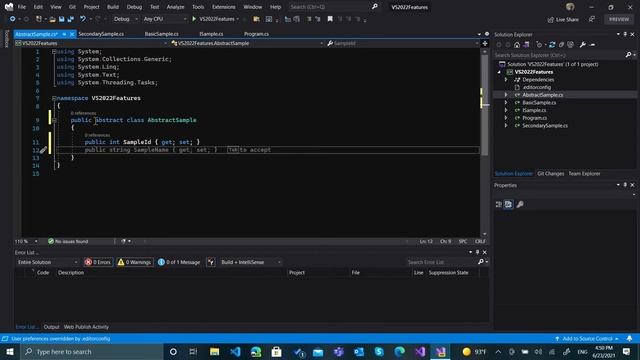This screenshot has height=360, width=640.
Task: Click the notifications bell in status bar
Action: (629, 338)
